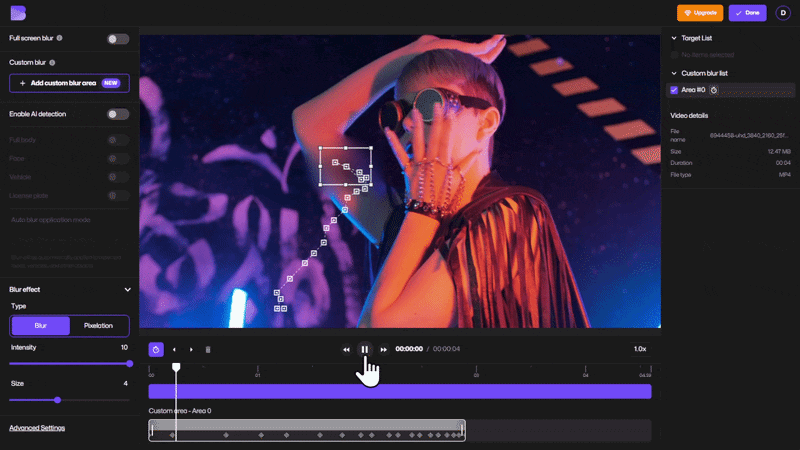Click the top-right corner handle of the blur box

[x=371, y=148]
